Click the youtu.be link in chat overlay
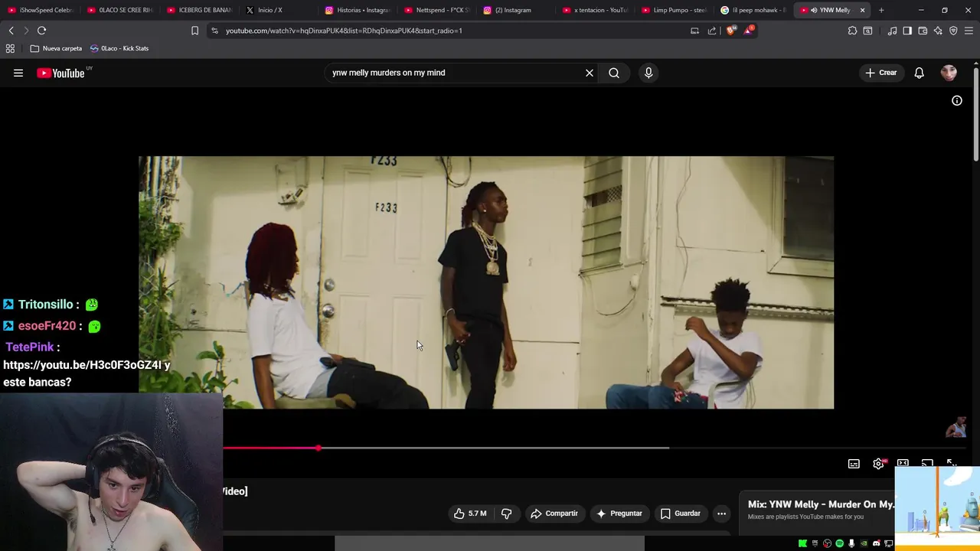 83,365
